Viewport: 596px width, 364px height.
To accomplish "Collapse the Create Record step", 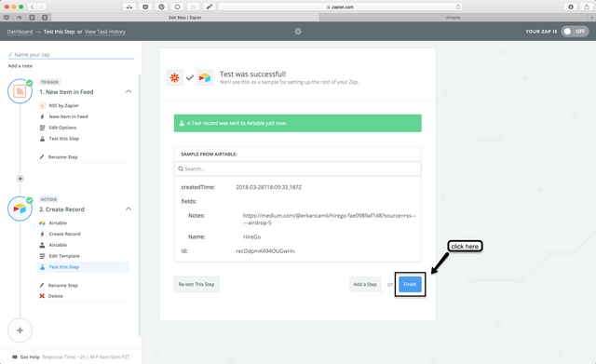I will 129,209.
